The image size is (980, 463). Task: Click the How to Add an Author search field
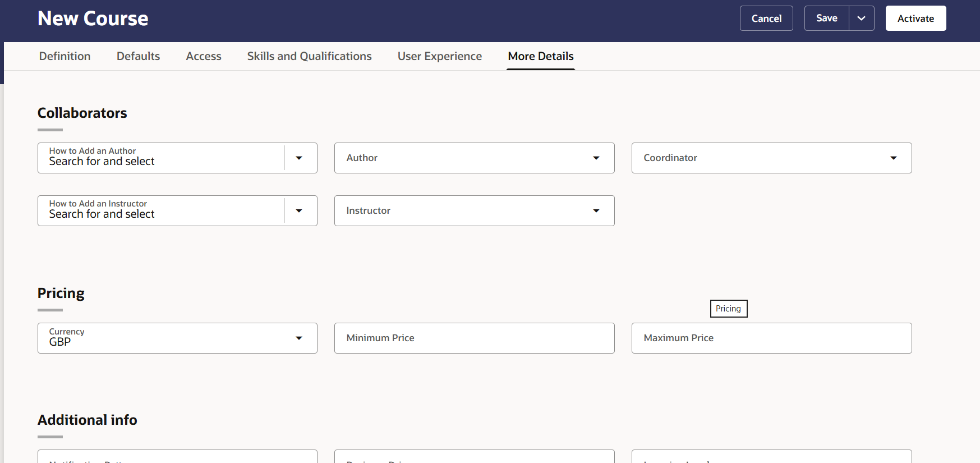(161, 158)
